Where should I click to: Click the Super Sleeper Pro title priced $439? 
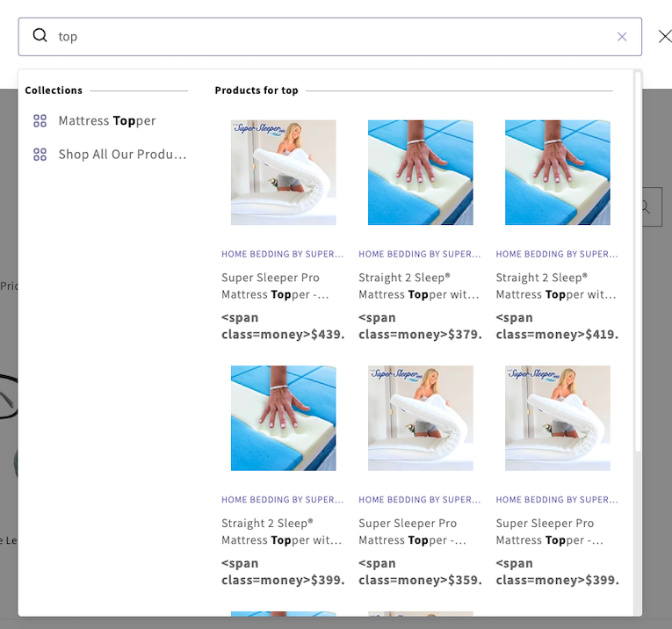tap(275, 286)
